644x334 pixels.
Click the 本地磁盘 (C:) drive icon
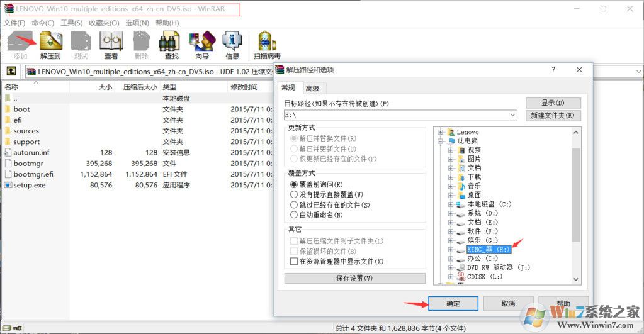coord(461,204)
